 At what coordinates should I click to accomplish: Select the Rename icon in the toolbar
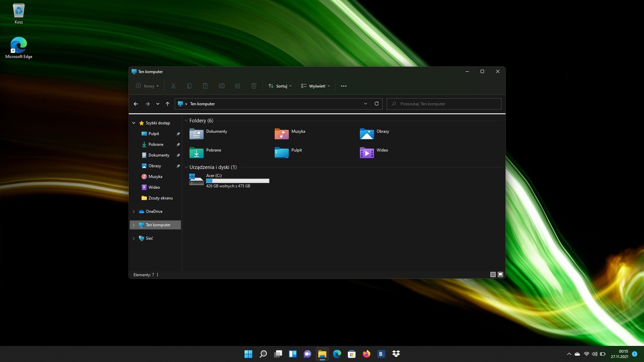click(222, 86)
